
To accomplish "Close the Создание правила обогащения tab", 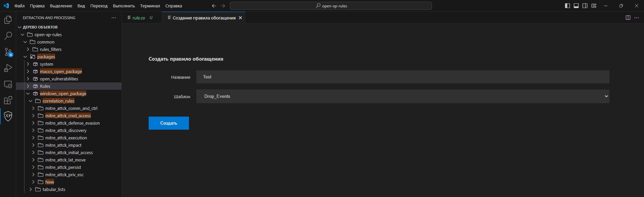I will [240, 18].
